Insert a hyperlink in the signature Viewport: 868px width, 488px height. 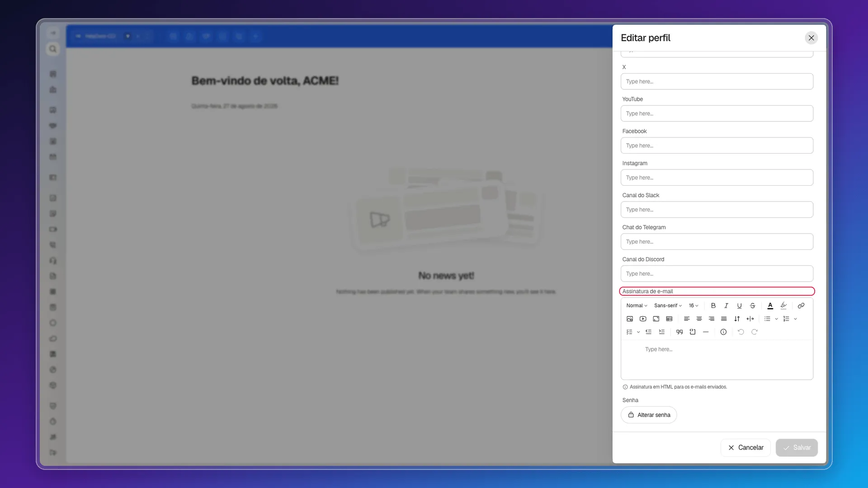click(x=801, y=306)
